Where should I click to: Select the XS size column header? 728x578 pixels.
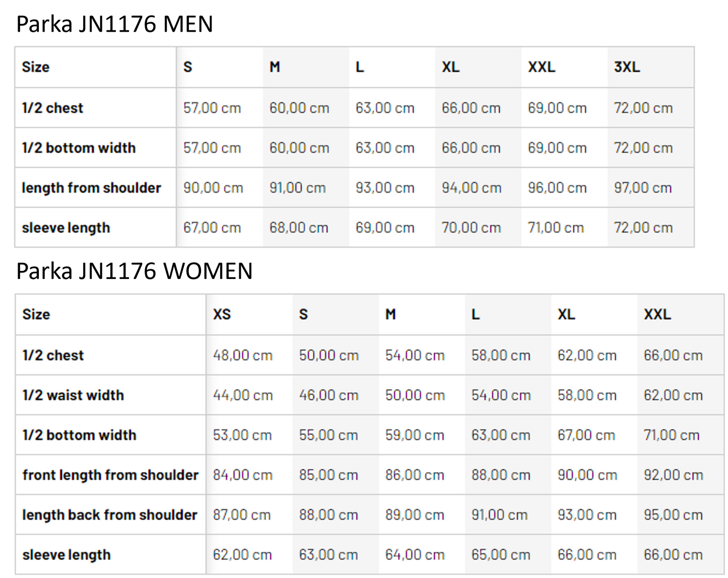tap(222, 314)
